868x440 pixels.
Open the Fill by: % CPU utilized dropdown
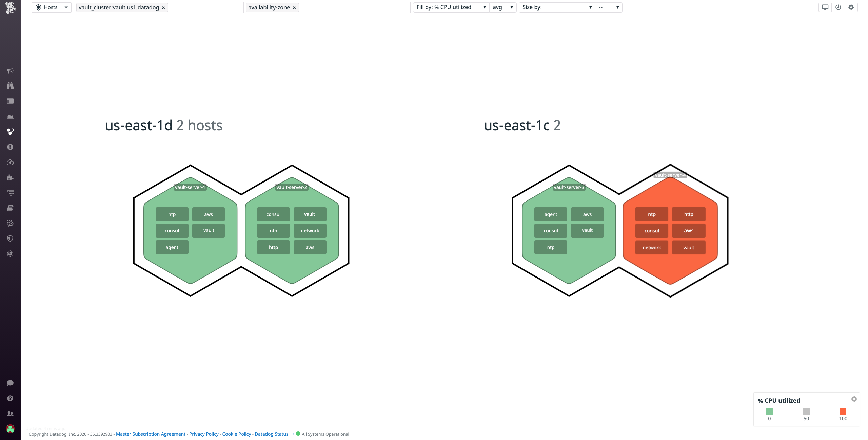[x=451, y=7]
